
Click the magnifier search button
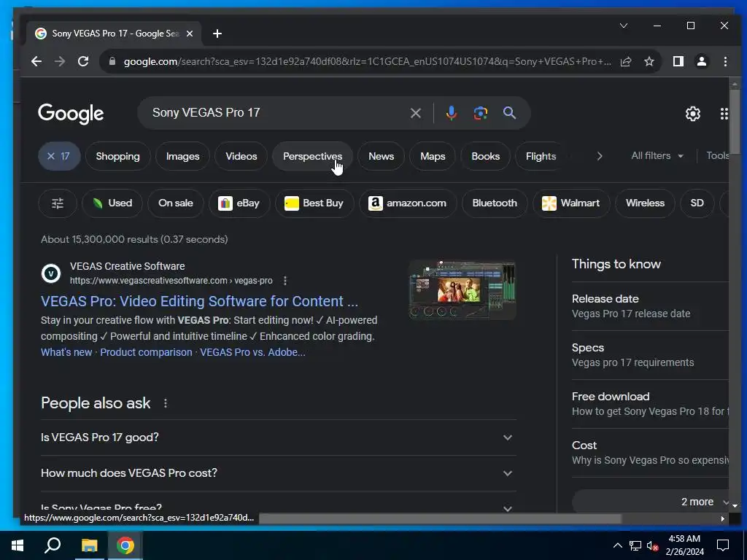pos(509,113)
